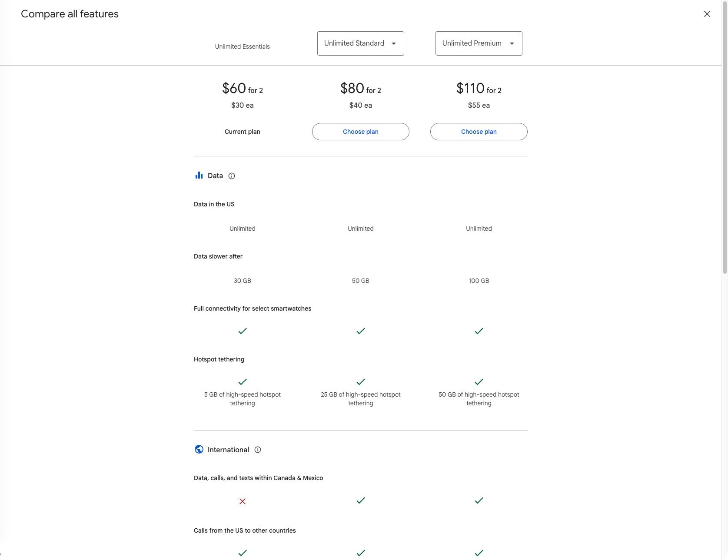Click "Full connectivity for select smartwatches" label

253,308
